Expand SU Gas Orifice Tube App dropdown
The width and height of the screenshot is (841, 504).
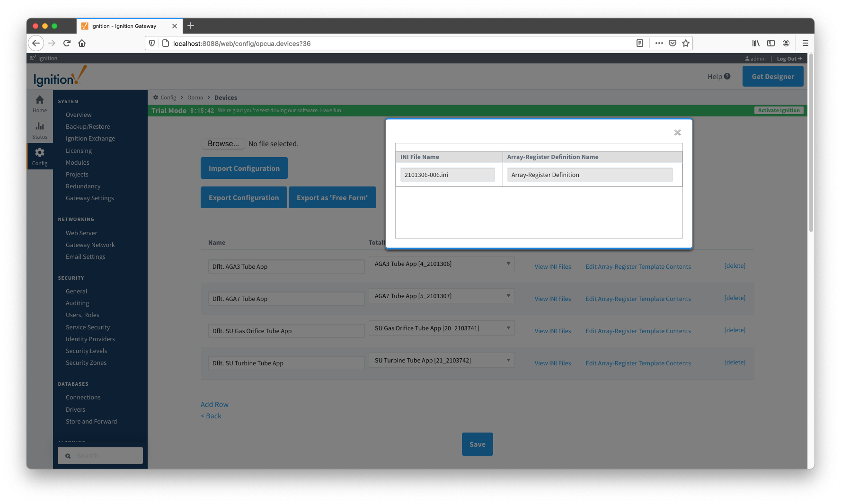(x=442, y=328)
